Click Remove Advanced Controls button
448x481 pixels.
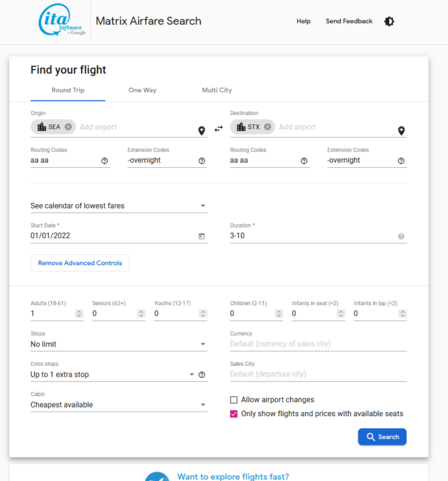click(x=80, y=263)
